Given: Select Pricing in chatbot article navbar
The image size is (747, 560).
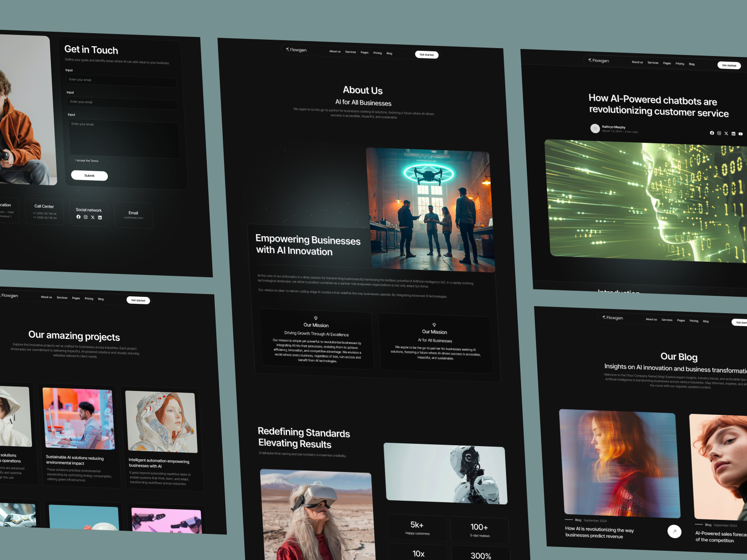Looking at the screenshot, I should point(680,63).
